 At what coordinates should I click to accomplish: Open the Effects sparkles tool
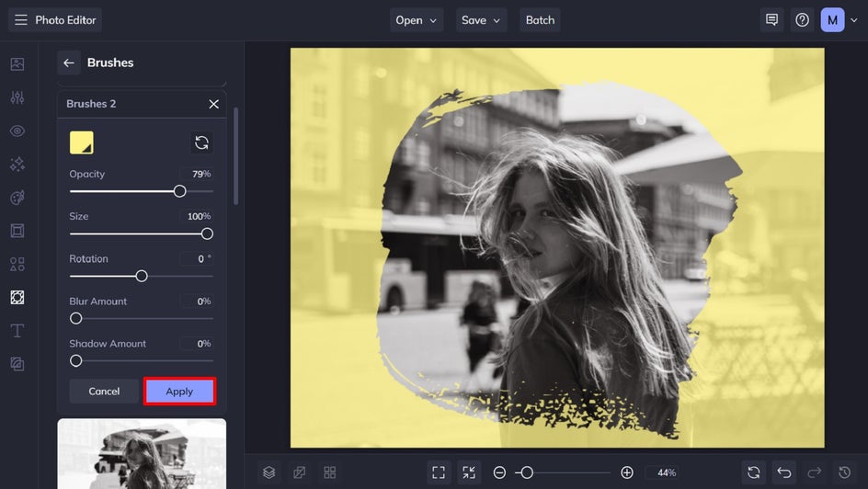(x=17, y=165)
